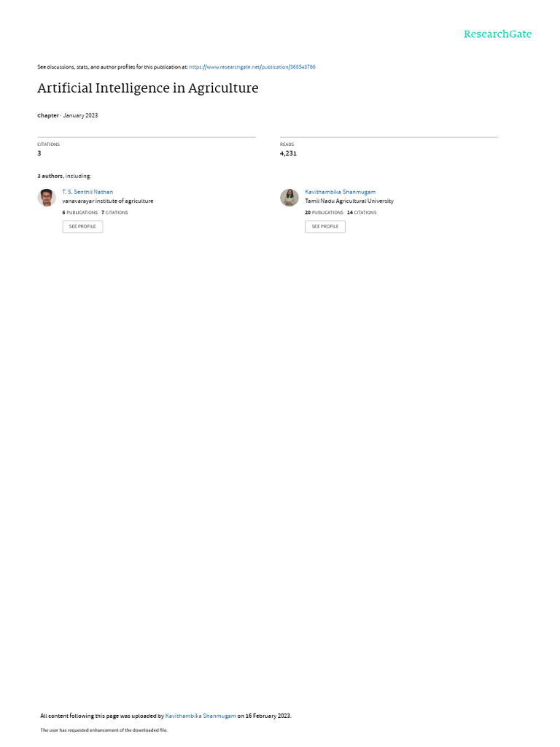Select Kavithambika's 20 Publications stat
The image size is (560, 747).
324,212
